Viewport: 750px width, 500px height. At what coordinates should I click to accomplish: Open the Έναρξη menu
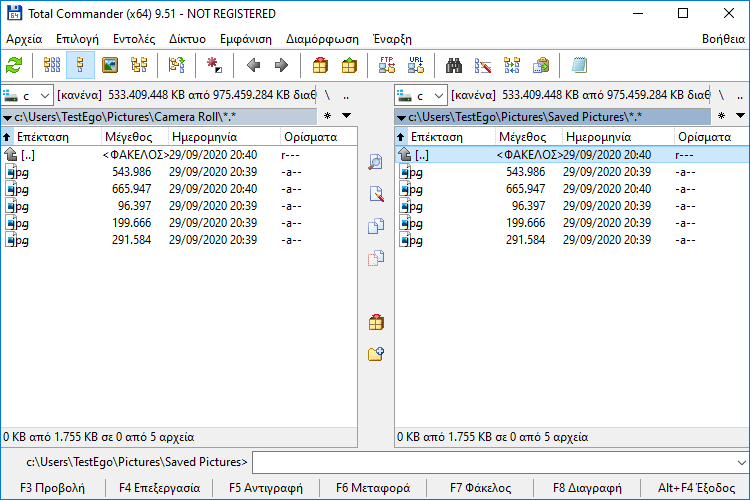(x=392, y=39)
